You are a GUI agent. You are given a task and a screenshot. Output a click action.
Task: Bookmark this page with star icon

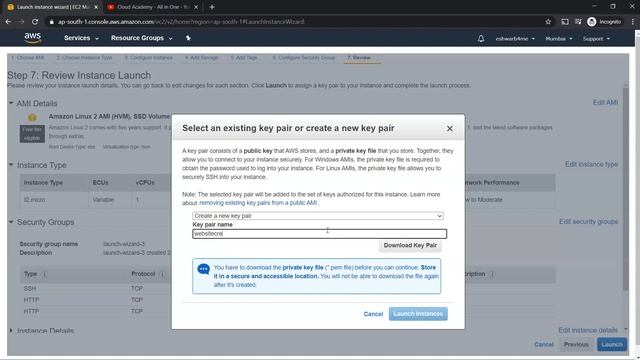[548, 22]
